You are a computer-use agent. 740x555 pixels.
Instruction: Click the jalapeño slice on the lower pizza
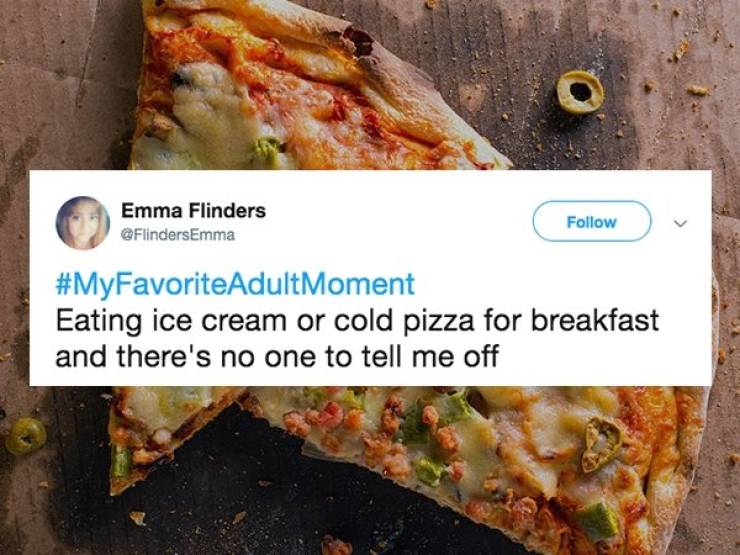point(601,444)
